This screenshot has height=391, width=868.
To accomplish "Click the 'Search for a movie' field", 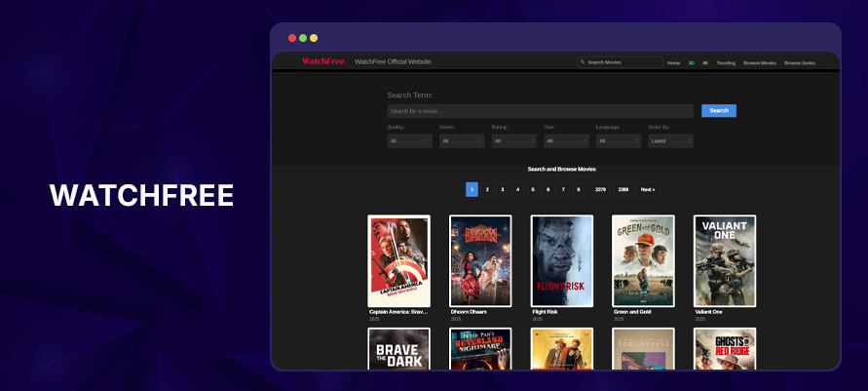I will pos(540,111).
